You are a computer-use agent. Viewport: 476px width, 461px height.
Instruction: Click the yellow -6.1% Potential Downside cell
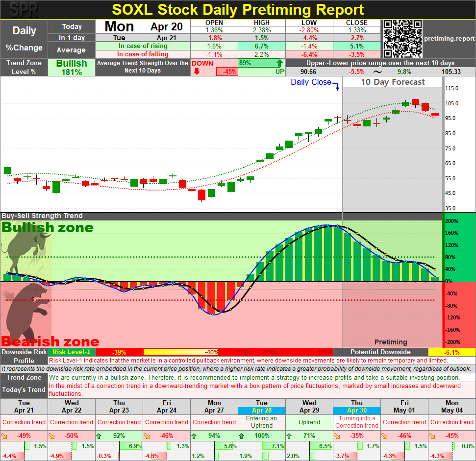[451, 352]
